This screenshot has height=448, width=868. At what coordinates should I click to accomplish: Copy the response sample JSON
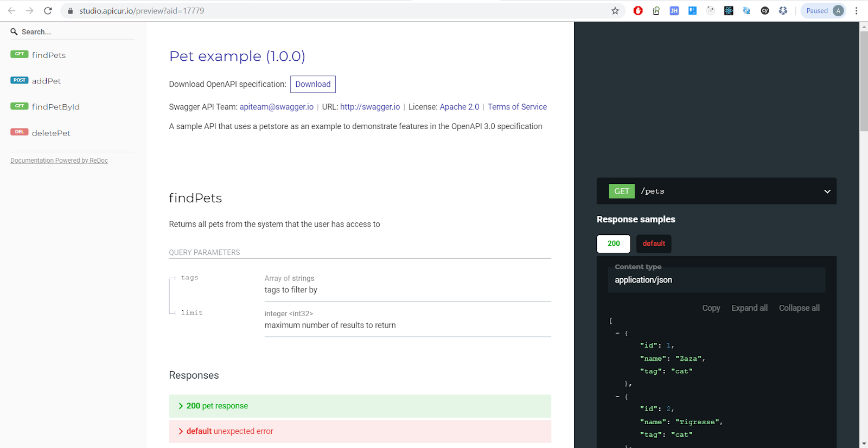(x=711, y=308)
